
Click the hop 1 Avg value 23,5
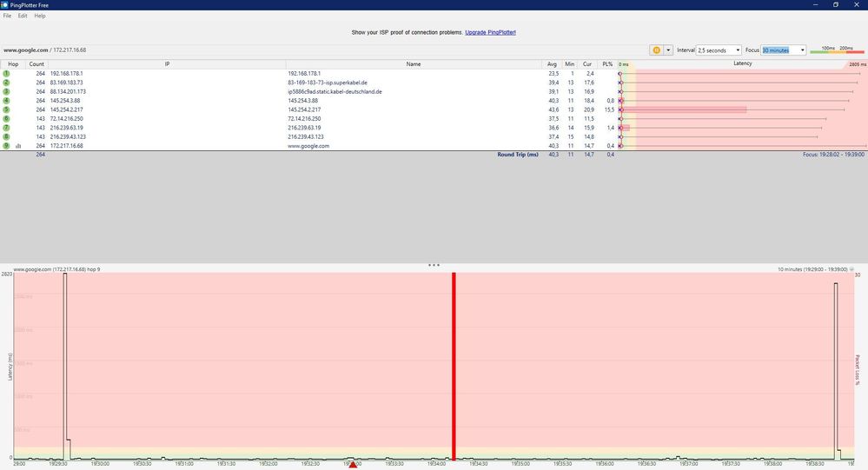pos(553,73)
